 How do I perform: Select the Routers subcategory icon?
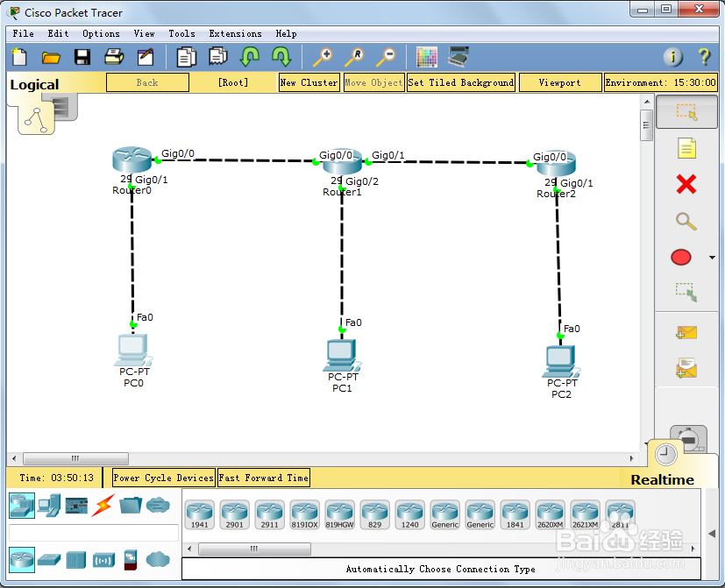tap(22, 560)
